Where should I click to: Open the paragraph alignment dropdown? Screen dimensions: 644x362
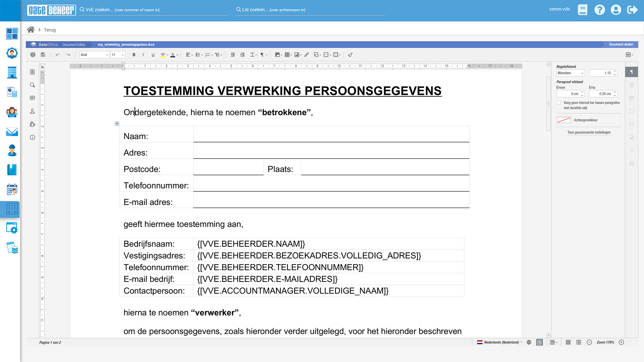[190, 55]
